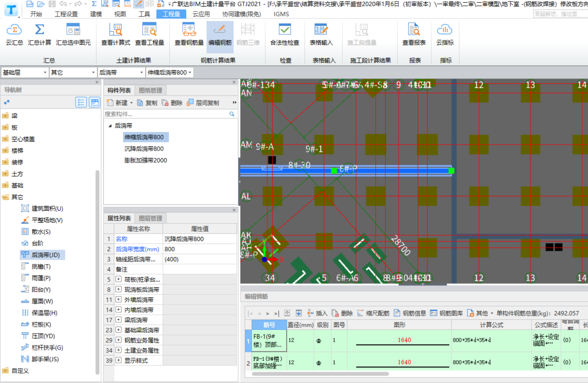Select 沉降后浇带800 in component list
The width and height of the screenshot is (588, 383).
pyautogui.click(x=144, y=149)
